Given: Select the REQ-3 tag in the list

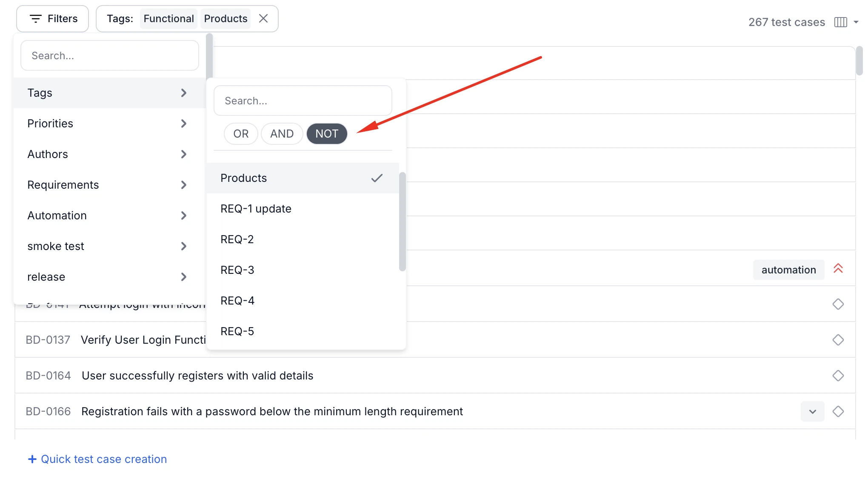Looking at the screenshot, I should [x=237, y=270].
